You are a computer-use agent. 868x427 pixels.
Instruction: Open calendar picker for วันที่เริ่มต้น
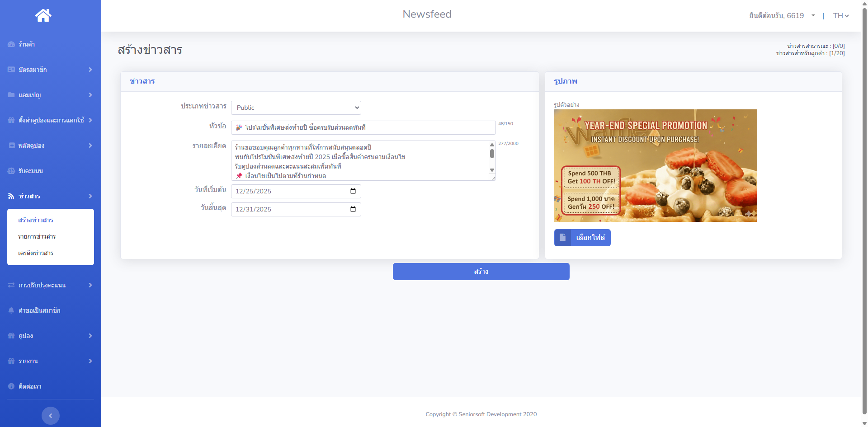pyautogui.click(x=353, y=191)
